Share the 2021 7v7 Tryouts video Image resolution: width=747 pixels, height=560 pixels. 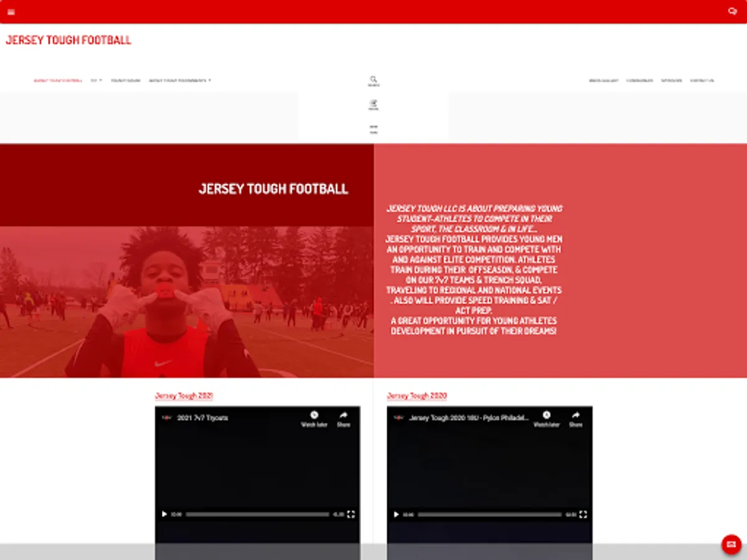pyautogui.click(x=344, y=419)
